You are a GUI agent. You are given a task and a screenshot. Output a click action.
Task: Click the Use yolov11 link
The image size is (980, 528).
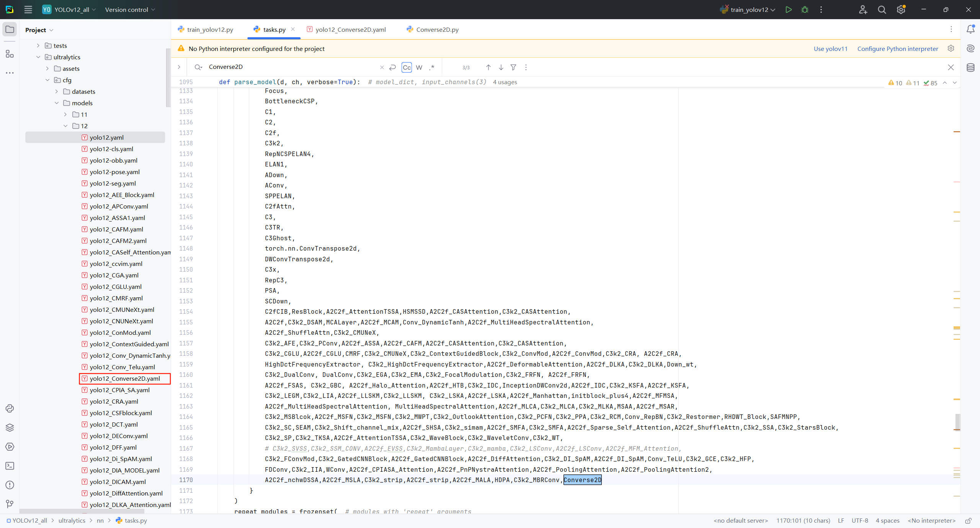pyautogui.click(x=830, y=49)
